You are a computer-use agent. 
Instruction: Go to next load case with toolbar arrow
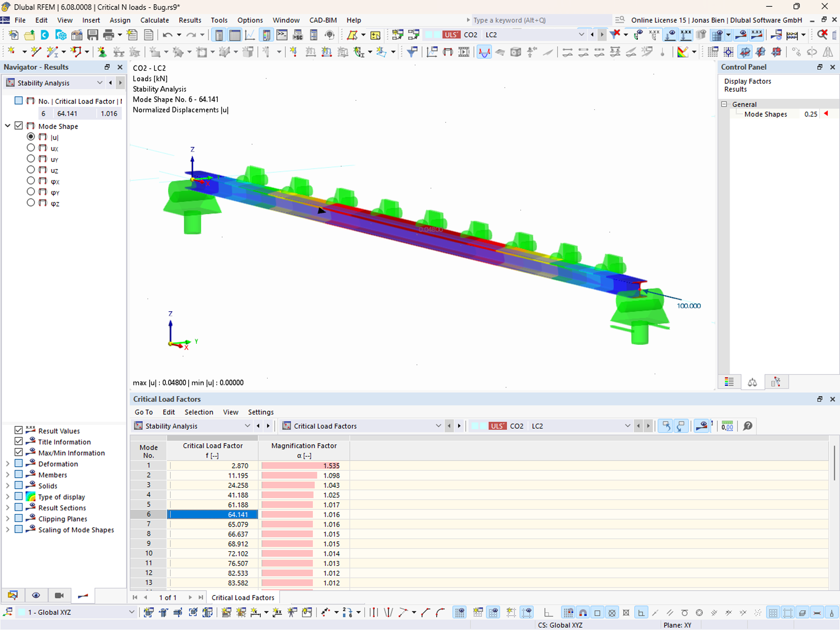point(602,35)
